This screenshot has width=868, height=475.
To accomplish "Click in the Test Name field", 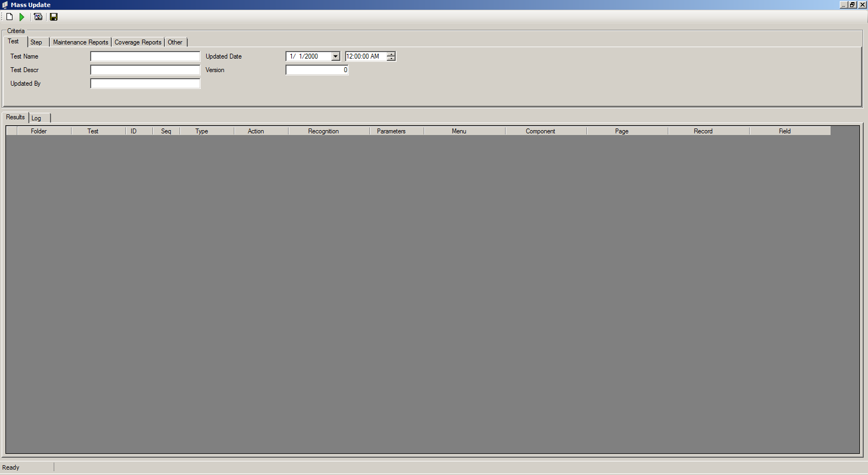I will tap(145, 56).
